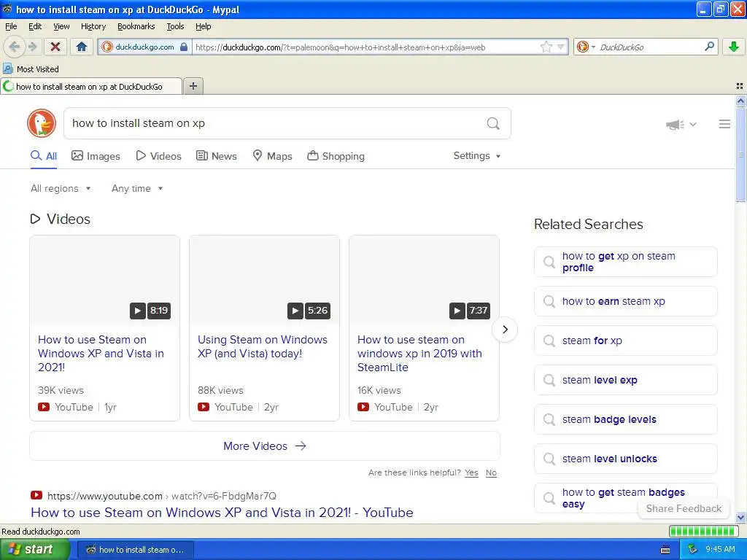This screenshot has width=747, height=560.
Task: Open search engine selector dropdown arrow
Action: click(593, 47)
